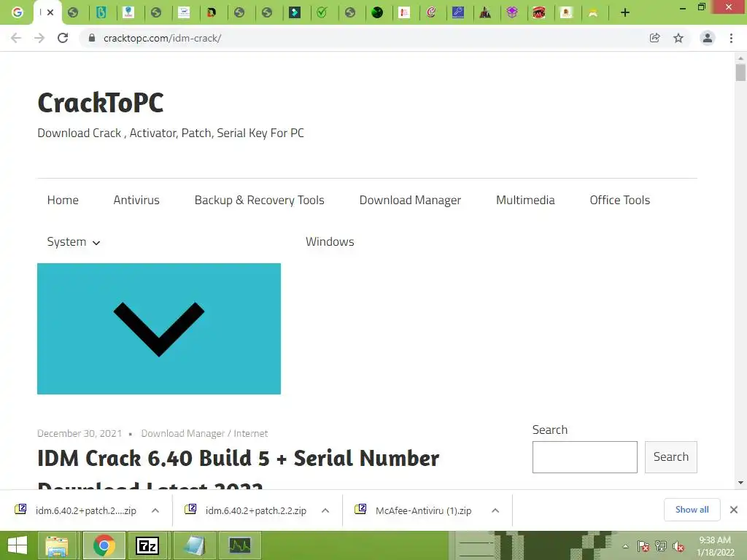Open 7-Zip from taskbar

[x=147, y=545]
